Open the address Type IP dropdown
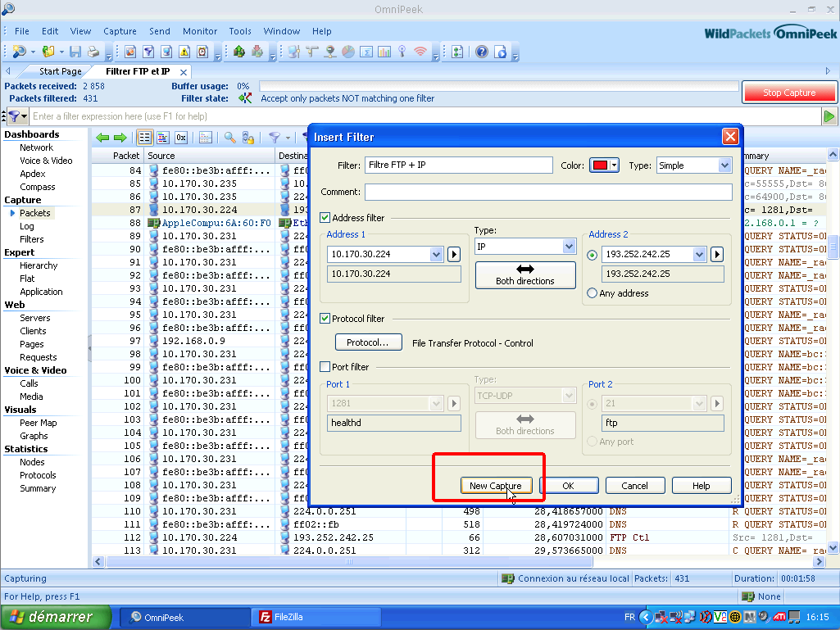The height and width of the screenshot is (630, 840). (x=569, y=247)
